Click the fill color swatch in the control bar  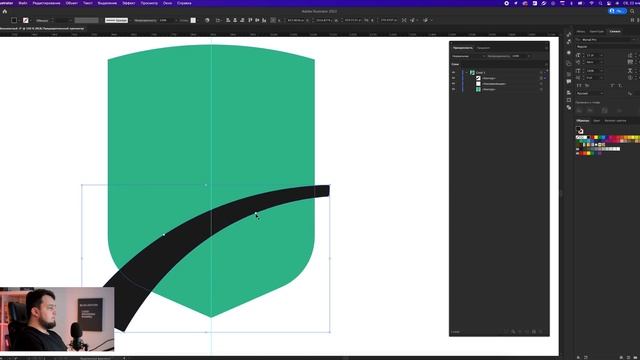click(x=14, y=20)
